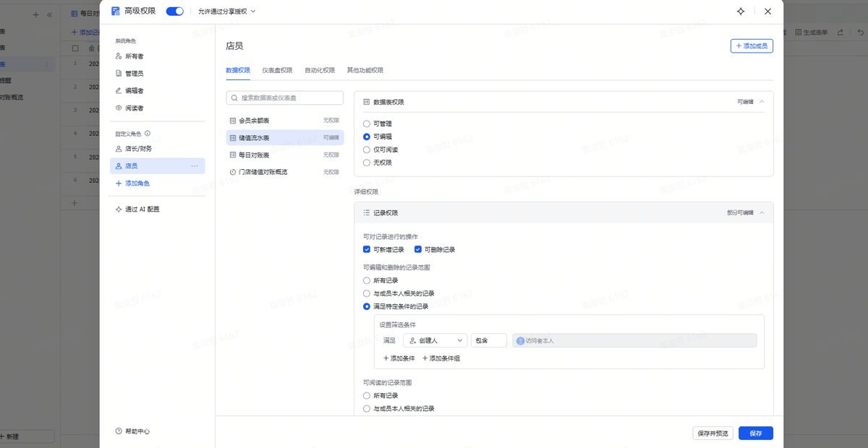Focus the 搜索数据表或仪表盘 search field

pyautogui.click(x=285, y=98)
